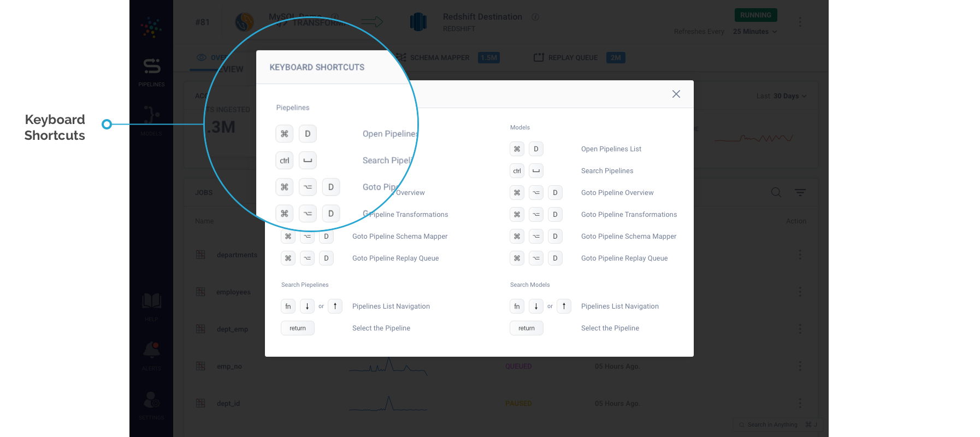The height and width of the screenshot is (437, 980).
Task: Open actions menu for dept_emp row
Action: click(x=800, y=329)
